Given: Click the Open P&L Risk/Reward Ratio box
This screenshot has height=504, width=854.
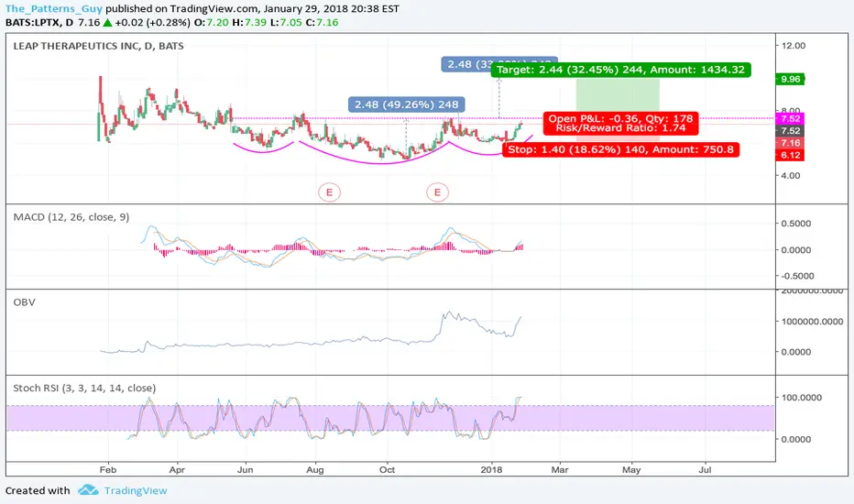Looking at the screenshot, I should pos(620,123).
